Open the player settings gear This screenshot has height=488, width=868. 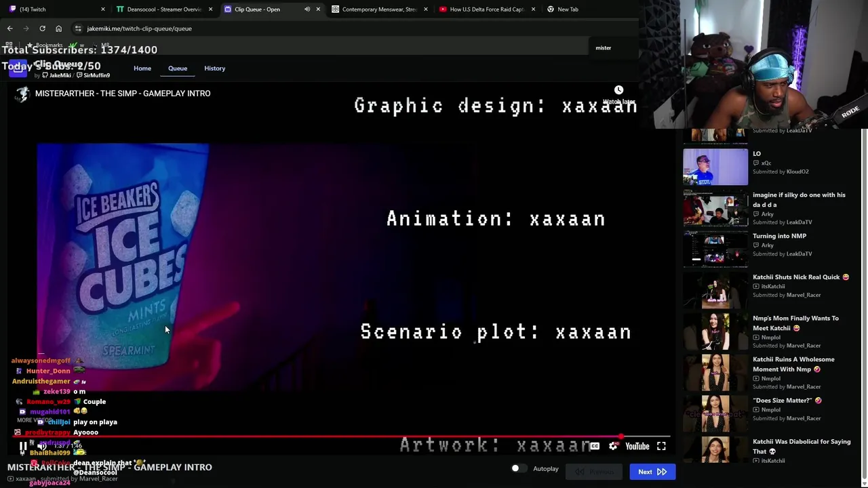613,446
